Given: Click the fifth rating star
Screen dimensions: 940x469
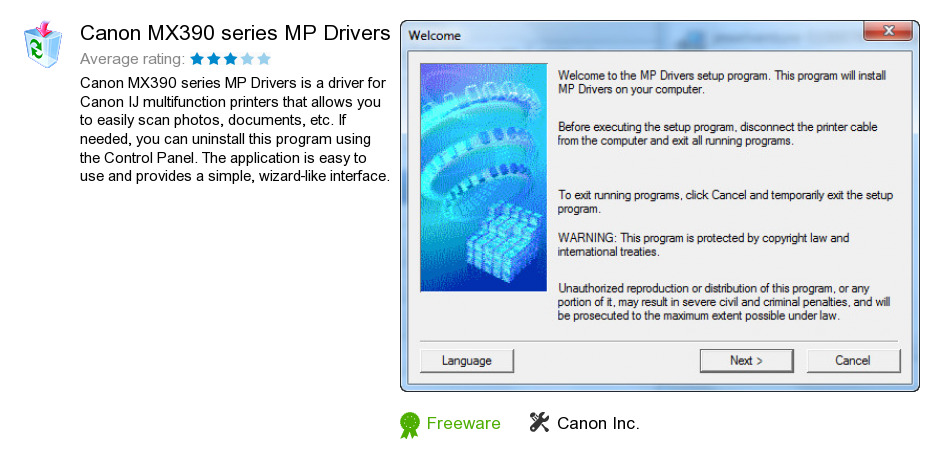Looking at the screenshot, I should coord(264,59).
